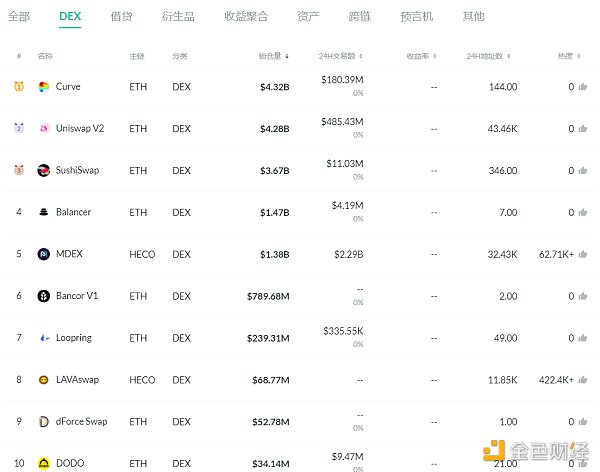600x472 pixels.
Task: Sort by the 收益率 column
Action: (x=421, y=56)
